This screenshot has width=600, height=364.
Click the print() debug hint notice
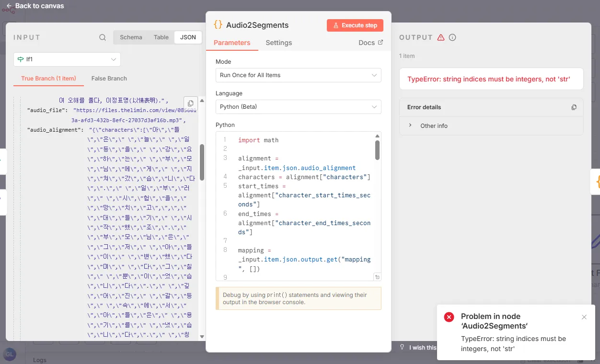click(x=298, y=298)
